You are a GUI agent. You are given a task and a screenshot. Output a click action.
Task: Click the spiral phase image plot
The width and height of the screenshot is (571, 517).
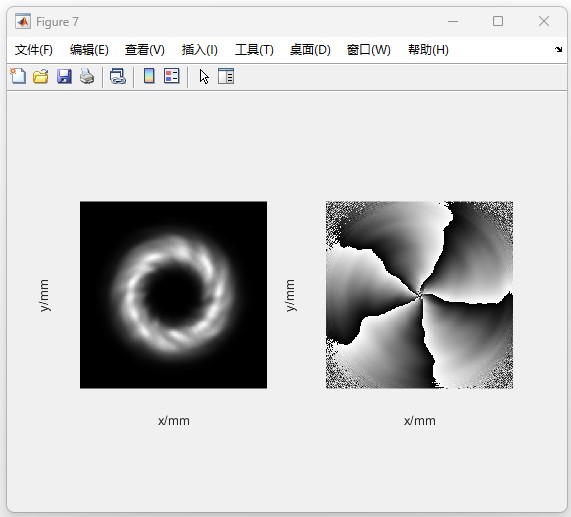[x=419, y=295]
